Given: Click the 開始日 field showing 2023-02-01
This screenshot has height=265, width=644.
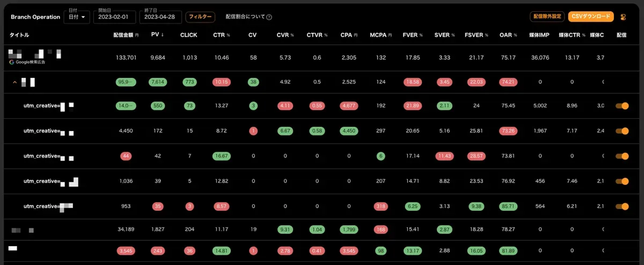Looking at the screenshot, I should pyautogui.click(x=115, y=17).
